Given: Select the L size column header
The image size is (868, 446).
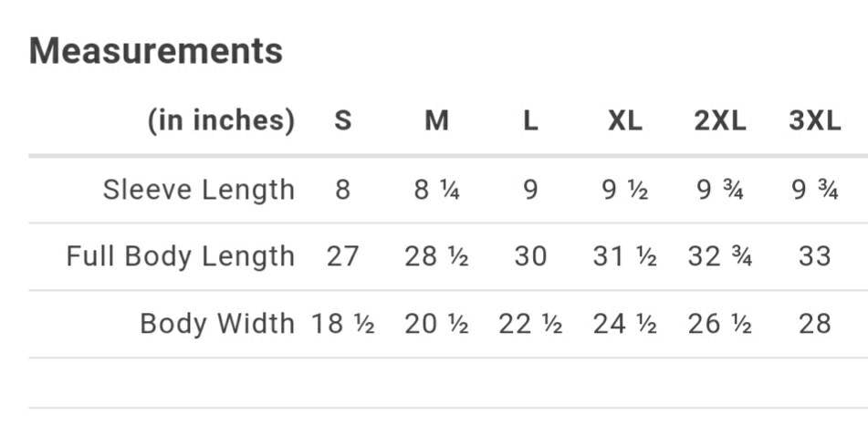Looking at the screenshot, I should click(530, 121).
